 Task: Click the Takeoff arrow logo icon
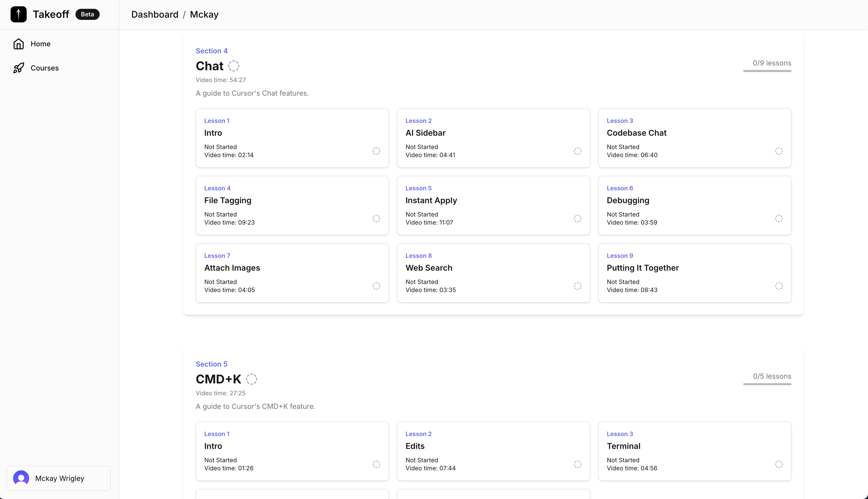[x=18, y=14]
